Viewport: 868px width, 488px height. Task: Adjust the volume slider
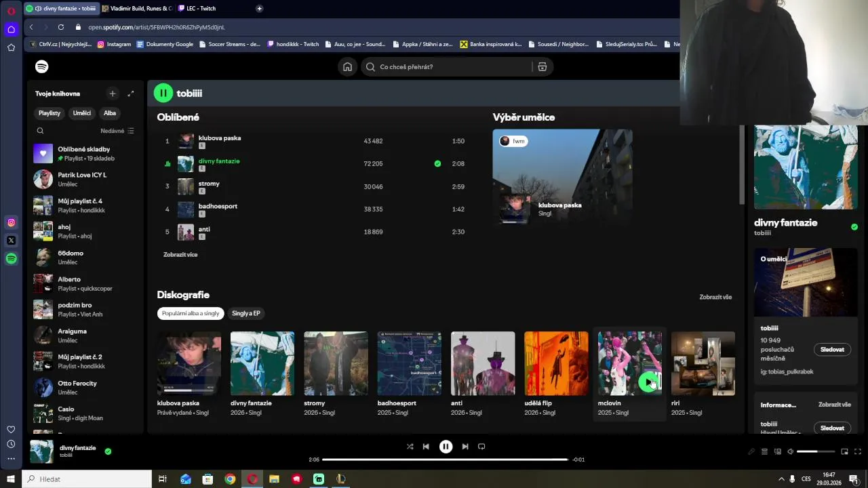tap(816, 451)
